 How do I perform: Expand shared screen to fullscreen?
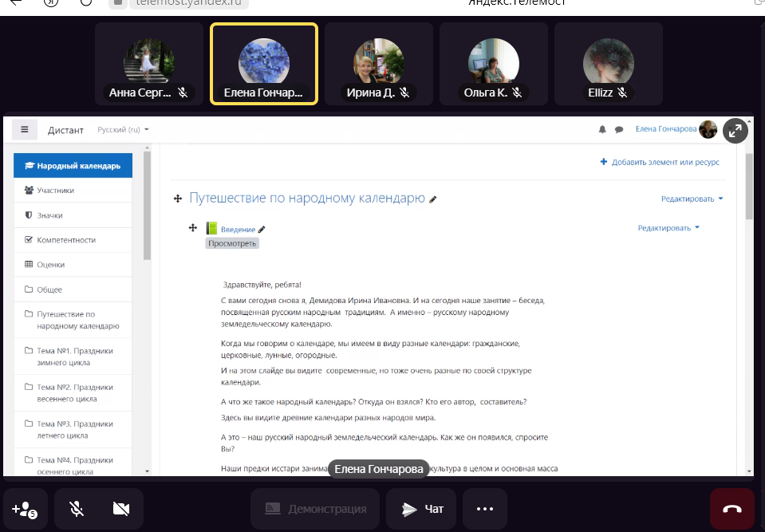(735, 132)
